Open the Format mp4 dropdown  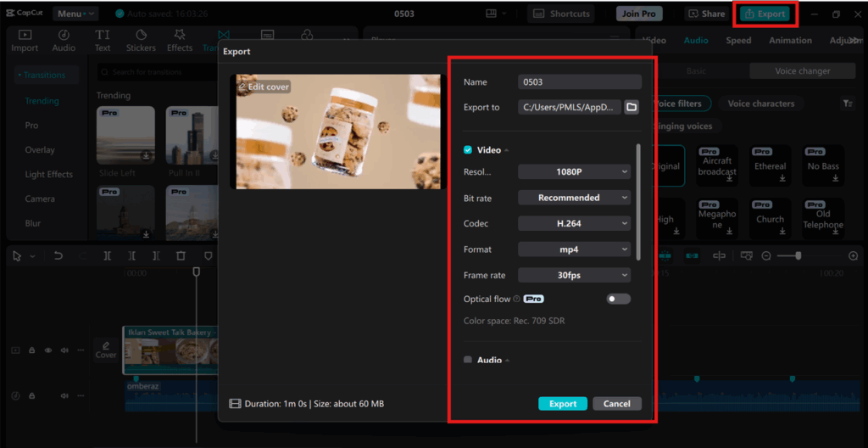574,249
